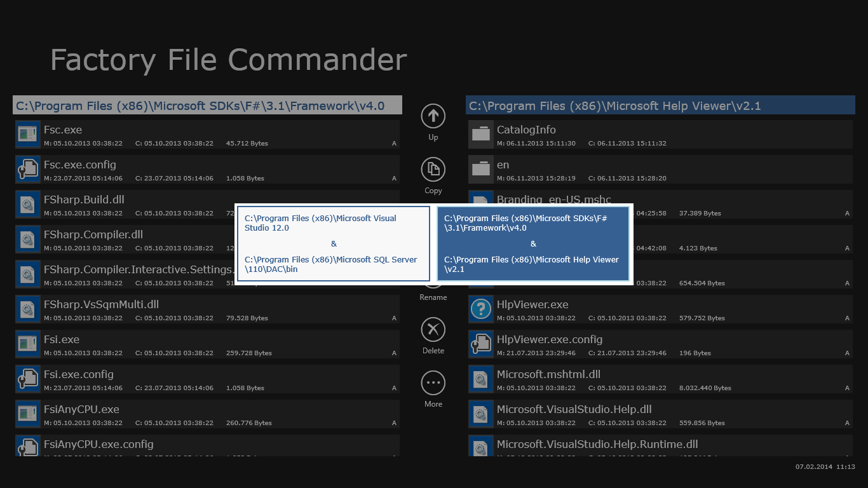
Task: Click the FsiAnyCPU.exe file name
Action: (x=81, y=410)
